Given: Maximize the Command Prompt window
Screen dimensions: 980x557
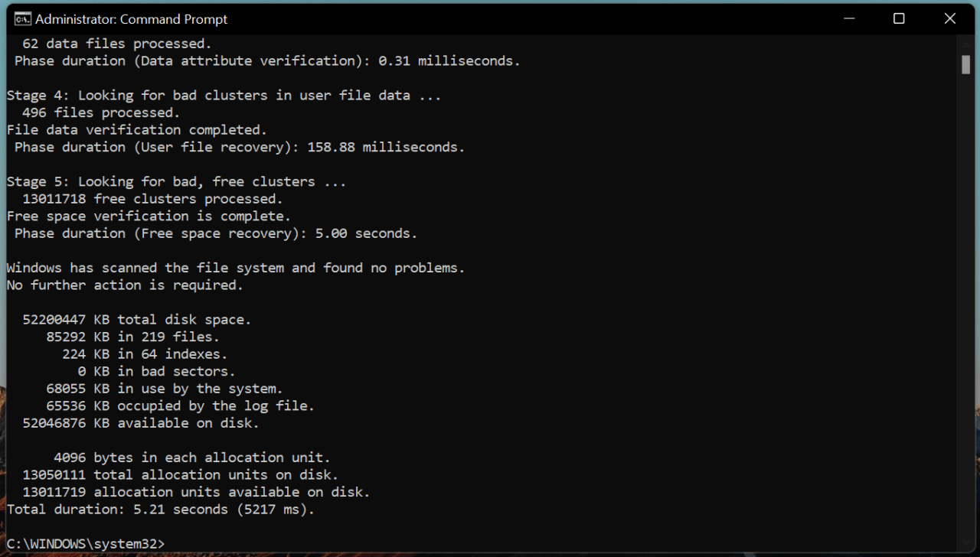Looking at the screenshot, I should (899, 19).
